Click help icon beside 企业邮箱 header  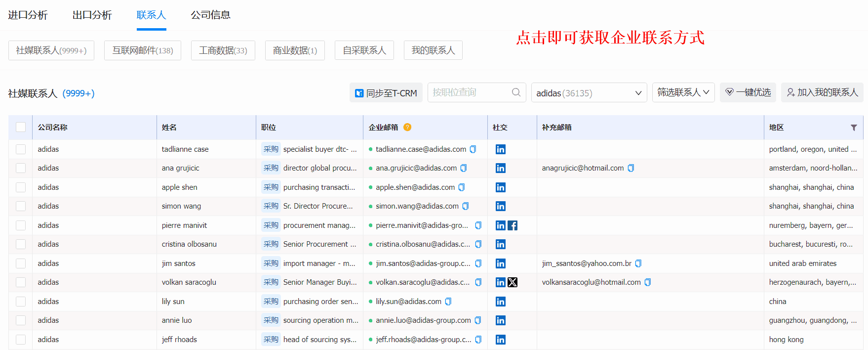(407, 128)
